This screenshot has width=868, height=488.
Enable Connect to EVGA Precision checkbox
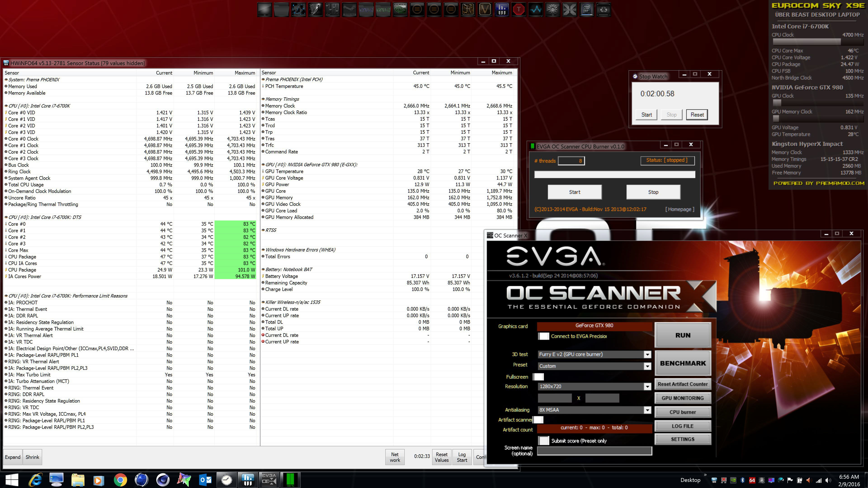[x=543, y=336]
